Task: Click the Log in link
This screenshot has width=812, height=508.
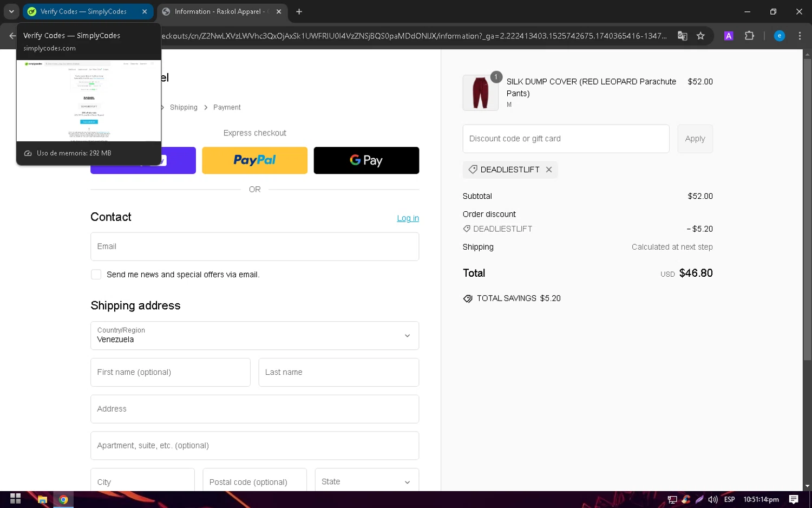Action: click(408, 218)
